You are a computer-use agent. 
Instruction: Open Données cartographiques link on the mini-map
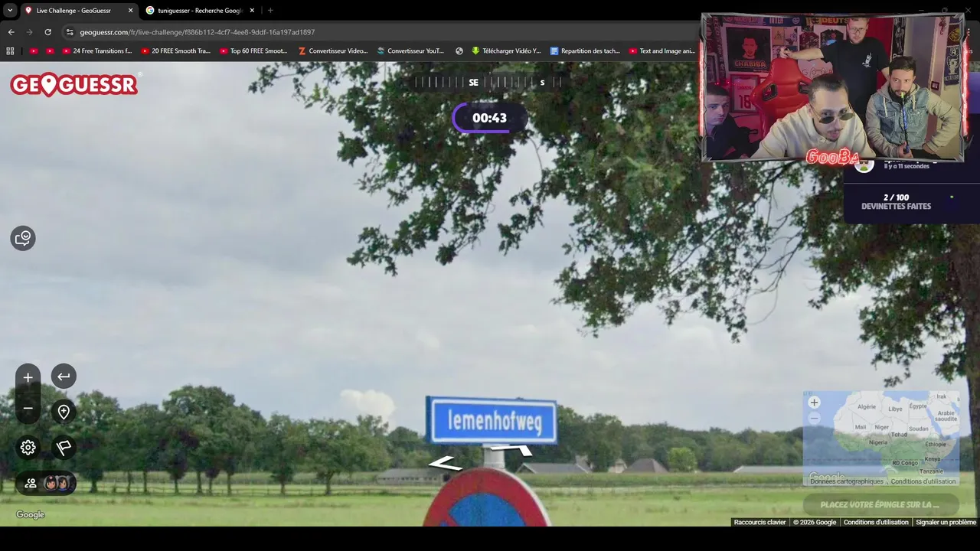point(846,481)
